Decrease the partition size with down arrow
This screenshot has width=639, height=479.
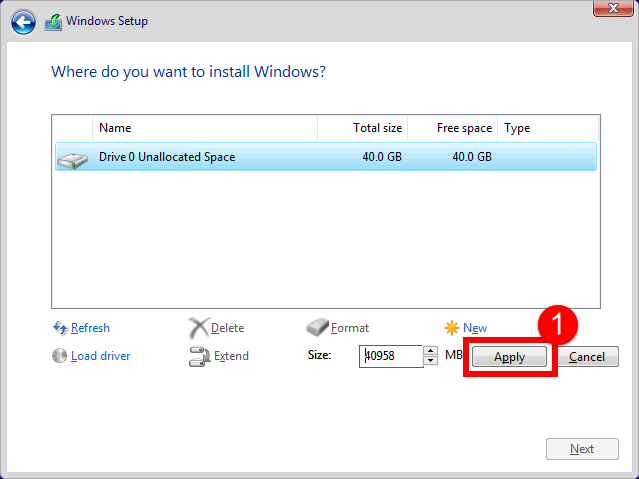point(431,361)
